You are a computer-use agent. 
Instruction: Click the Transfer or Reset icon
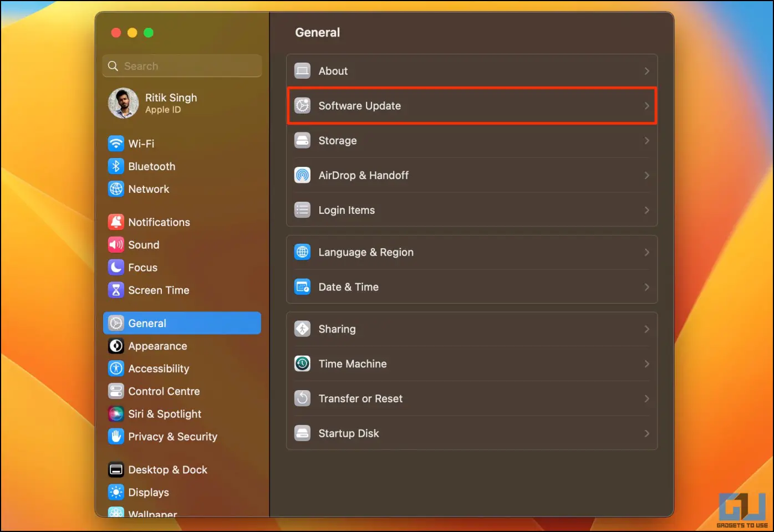click(x=302, y=398)
